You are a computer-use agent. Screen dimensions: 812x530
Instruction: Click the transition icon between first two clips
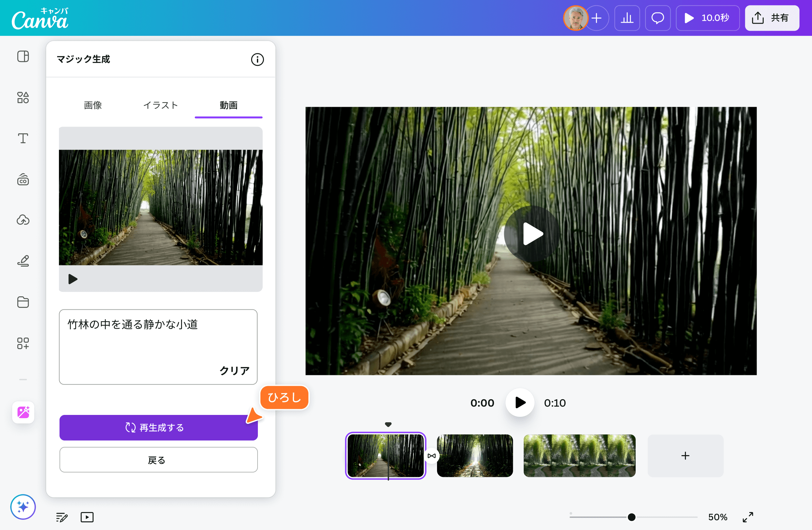click(x=431, y=456)
